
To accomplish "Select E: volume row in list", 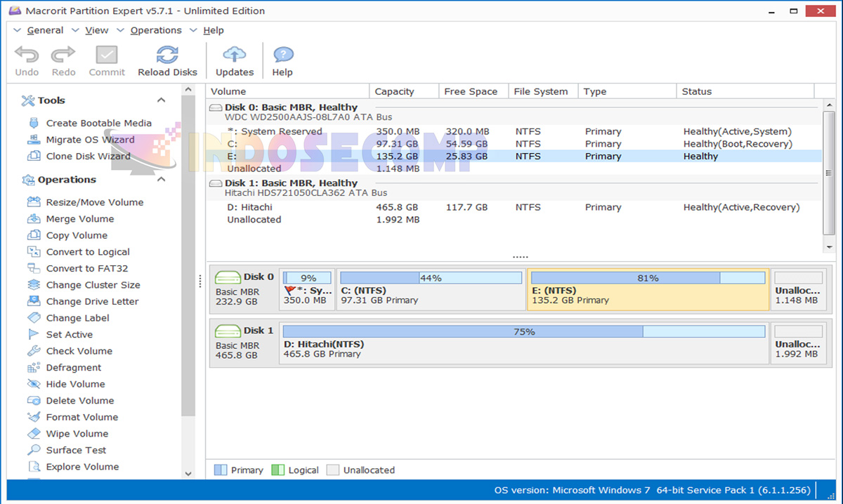I will pyautogui.click(x=514, y=157).
